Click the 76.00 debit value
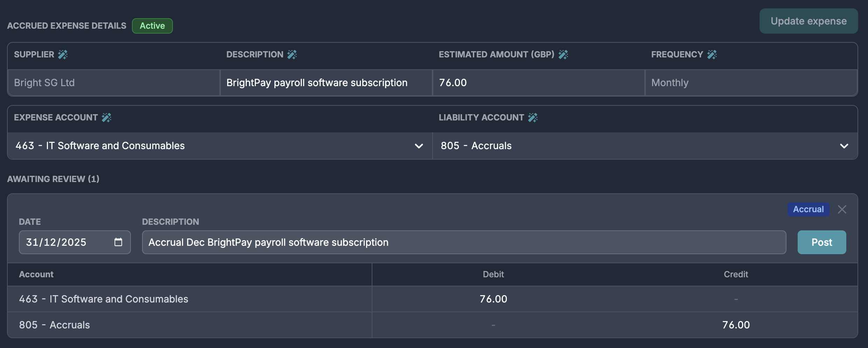 (x=493, y=299)
